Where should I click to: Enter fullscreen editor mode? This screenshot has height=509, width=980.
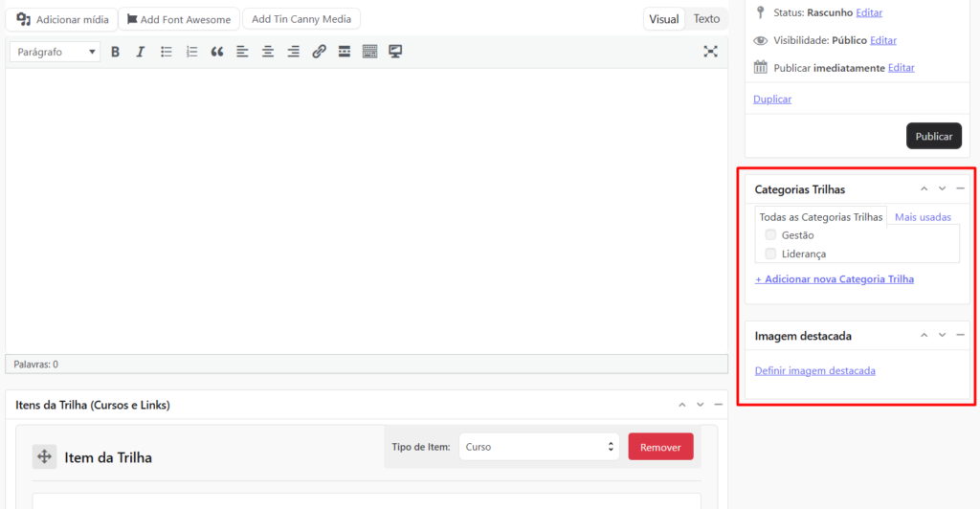point(710,52)
